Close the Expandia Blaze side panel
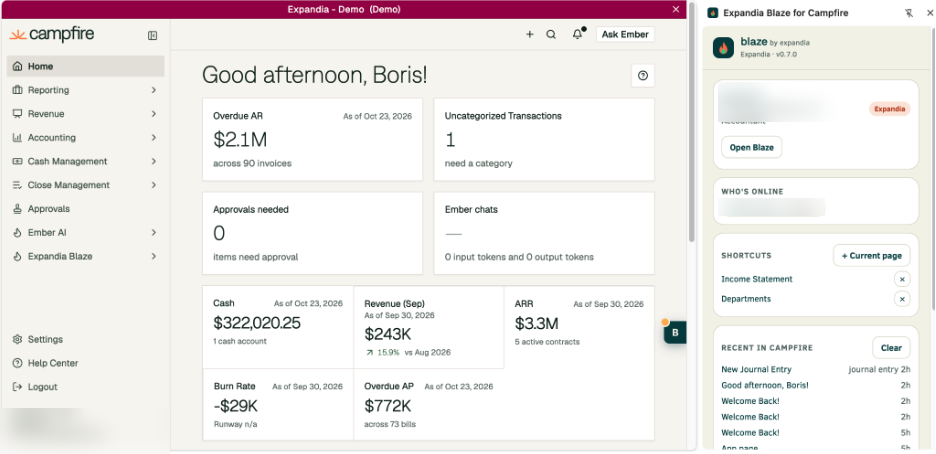Image resolution: width=936 pixels, height=454 pixels. pyautogui.click(x=930, y=13)
